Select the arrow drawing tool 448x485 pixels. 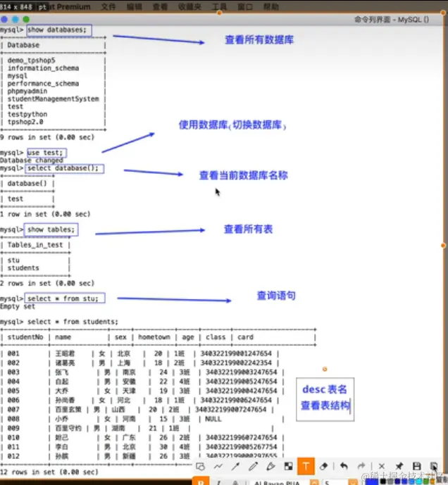(235, 466)
